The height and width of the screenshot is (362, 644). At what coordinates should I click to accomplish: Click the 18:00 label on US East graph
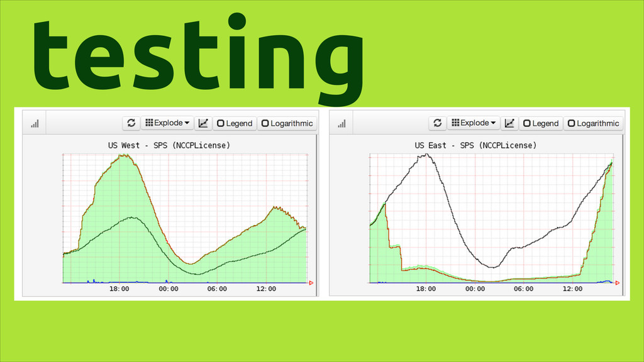[x=426, y=289]
